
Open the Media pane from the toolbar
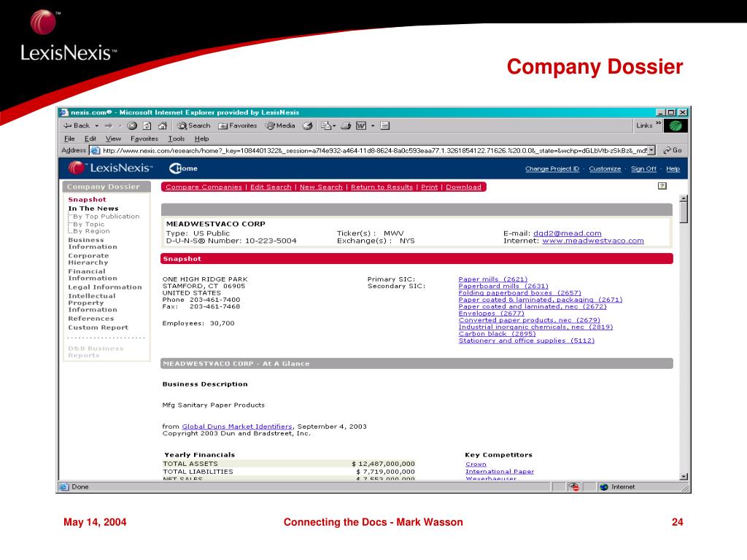click(x=281, y=125)
